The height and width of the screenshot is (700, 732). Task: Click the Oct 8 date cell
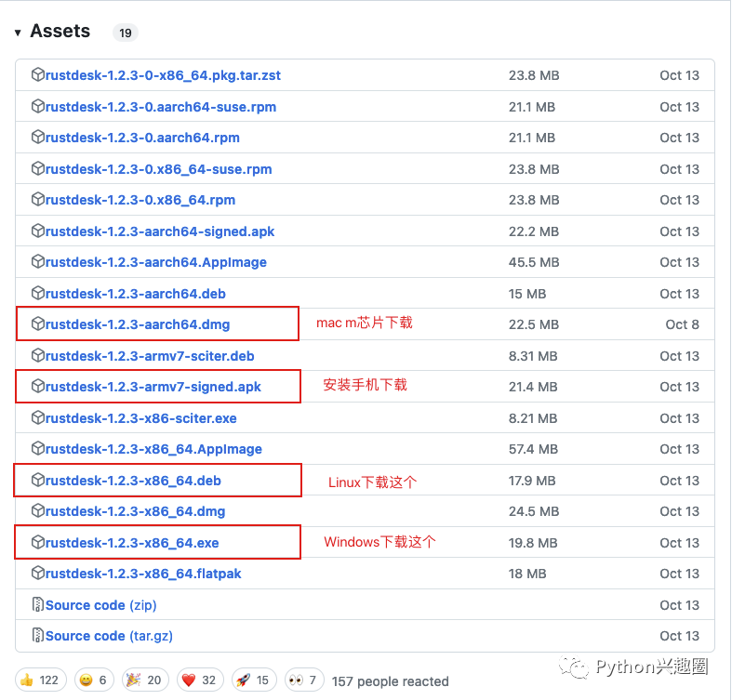coord(682,324)
